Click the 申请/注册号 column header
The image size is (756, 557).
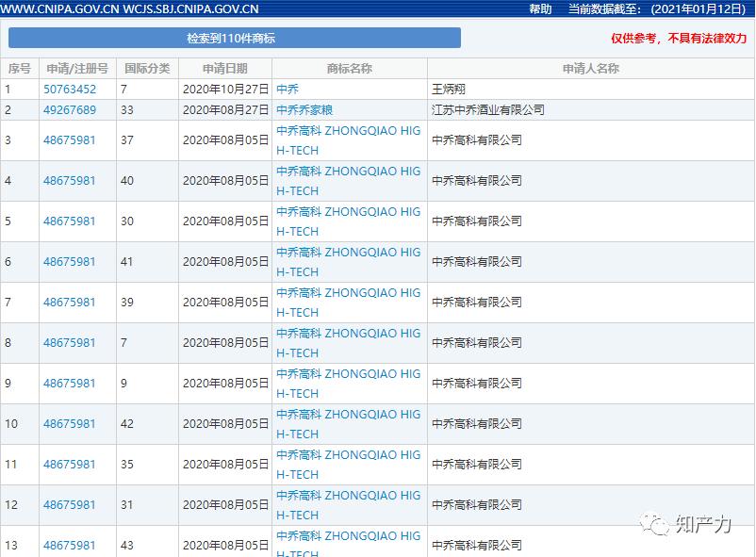tap(77, 69)
